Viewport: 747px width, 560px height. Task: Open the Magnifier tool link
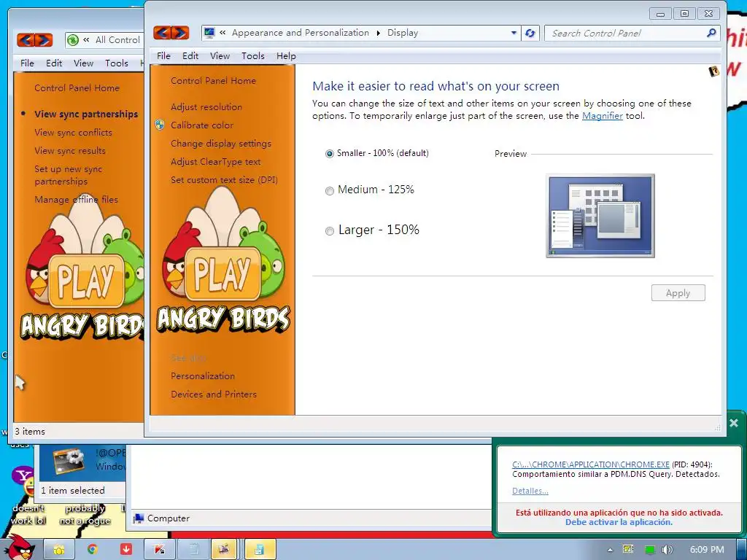click(x=602, y=116)
